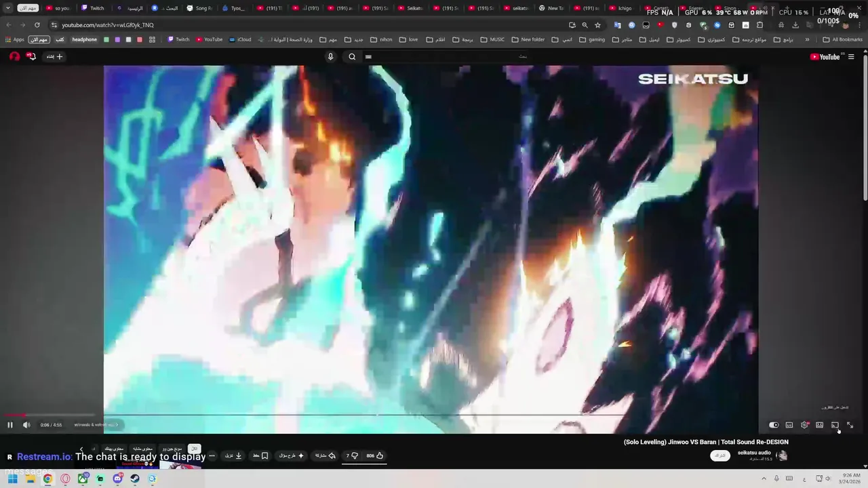The image size is (868, 488).
Task: Enter fullscreen with the expand icon
Action: tap(850, 425)
